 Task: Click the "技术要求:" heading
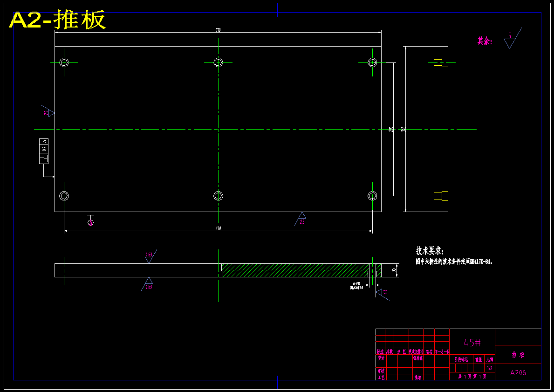(x=430, y=251)
